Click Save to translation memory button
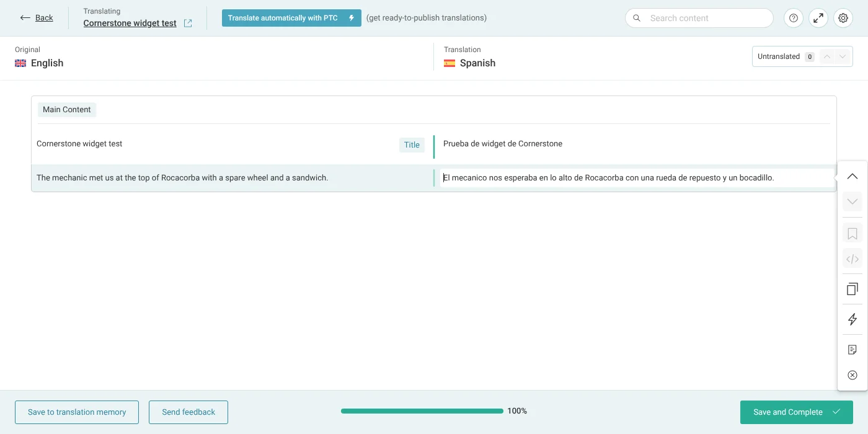868x434 pixels. (x=77, y=412)
